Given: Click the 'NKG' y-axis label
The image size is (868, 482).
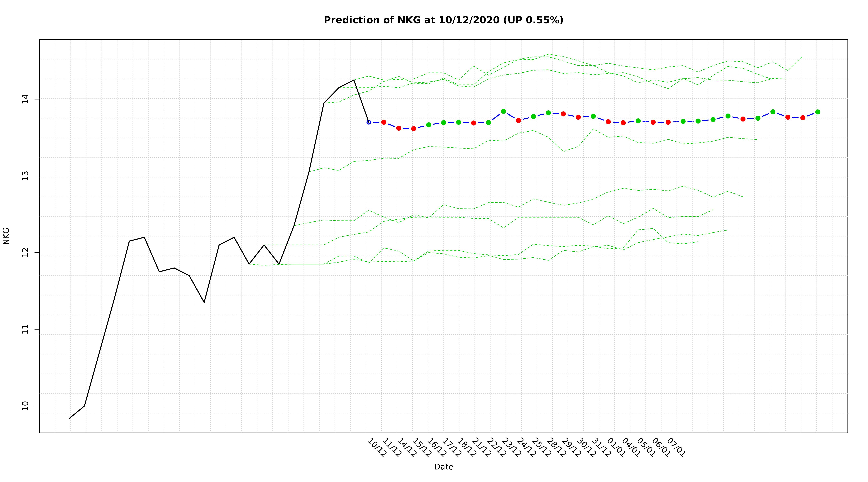Looking at the screenshot, I should [6, 236].
